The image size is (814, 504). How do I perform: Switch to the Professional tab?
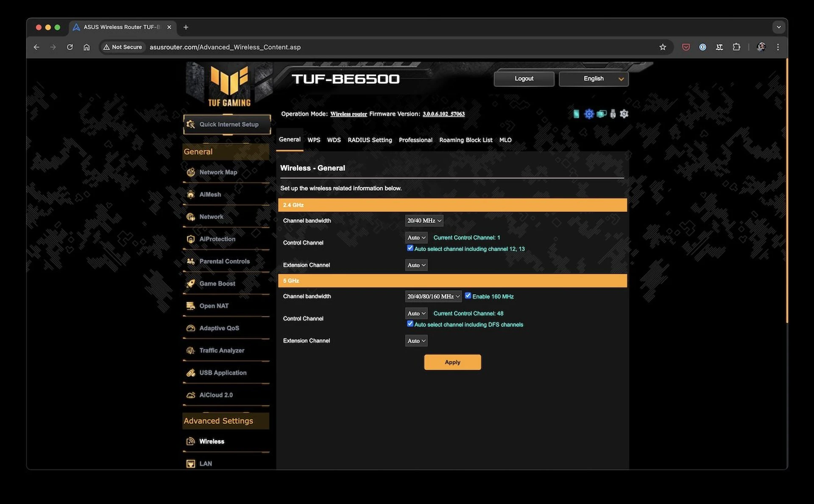click(415, 140)
